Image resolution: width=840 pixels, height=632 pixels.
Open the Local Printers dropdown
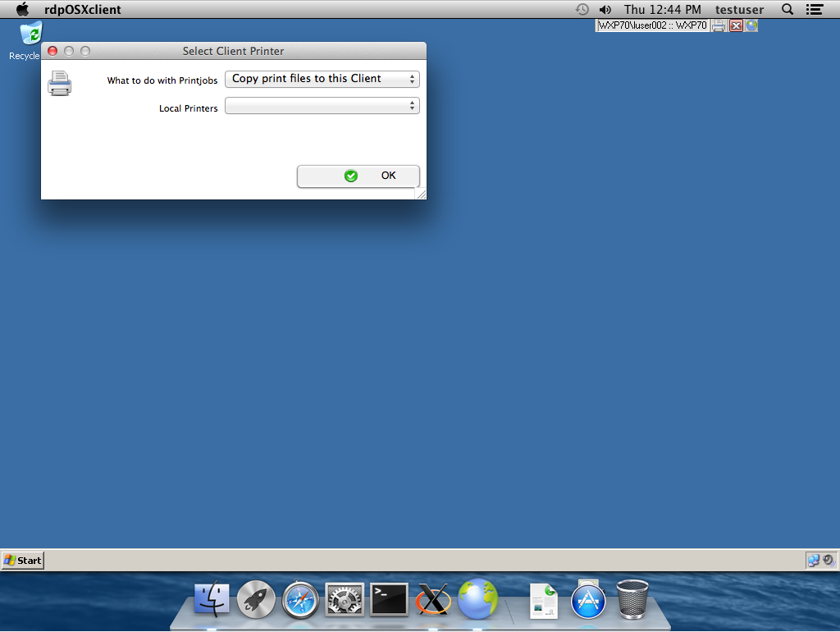pos(322,106)
